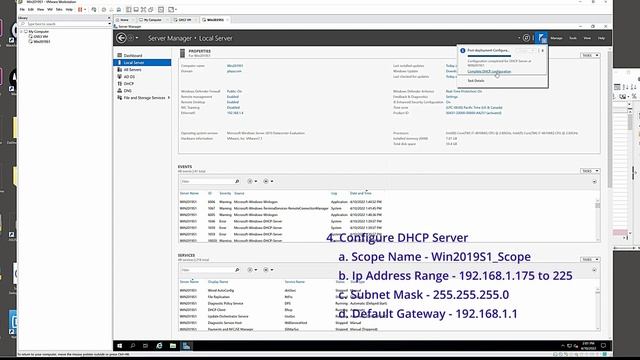The width and height of the screenshot is (640, 360).
Task: Click the taskbar search icon in VM
Action: pos(133,346)
